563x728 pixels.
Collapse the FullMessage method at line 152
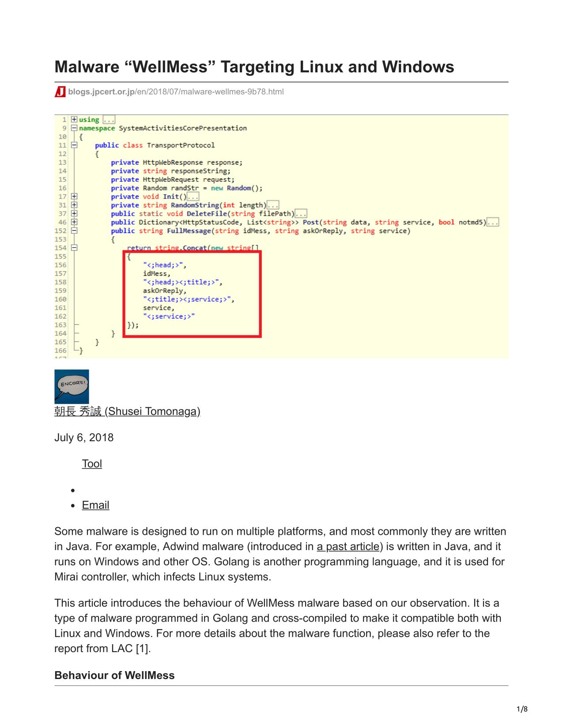tap(74, 231)
